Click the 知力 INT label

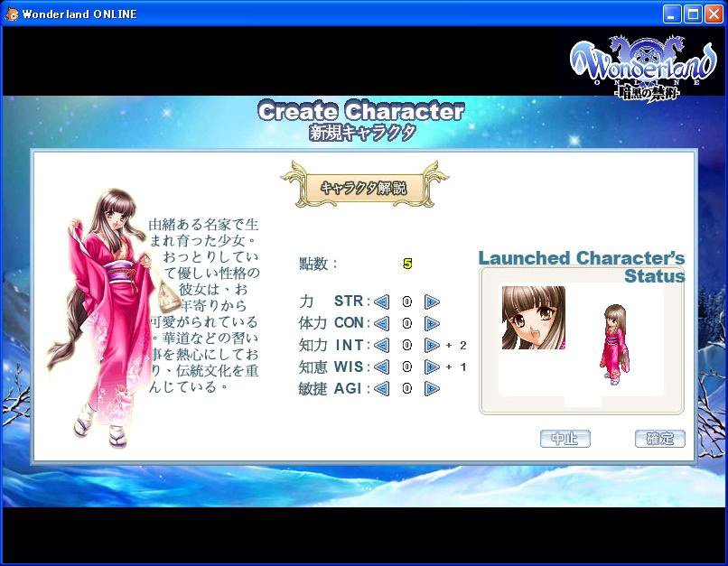point(334,345)
